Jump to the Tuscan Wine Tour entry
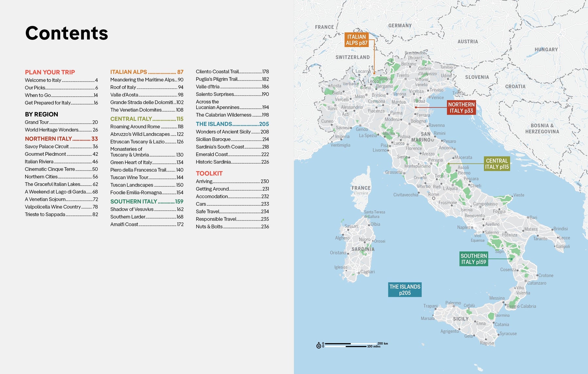This screenshot has width=588, height=374. 147,177
